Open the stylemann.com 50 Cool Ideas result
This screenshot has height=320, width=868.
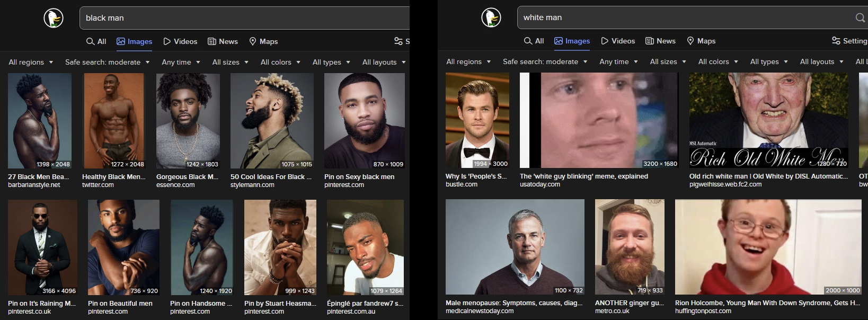(271, 177)
